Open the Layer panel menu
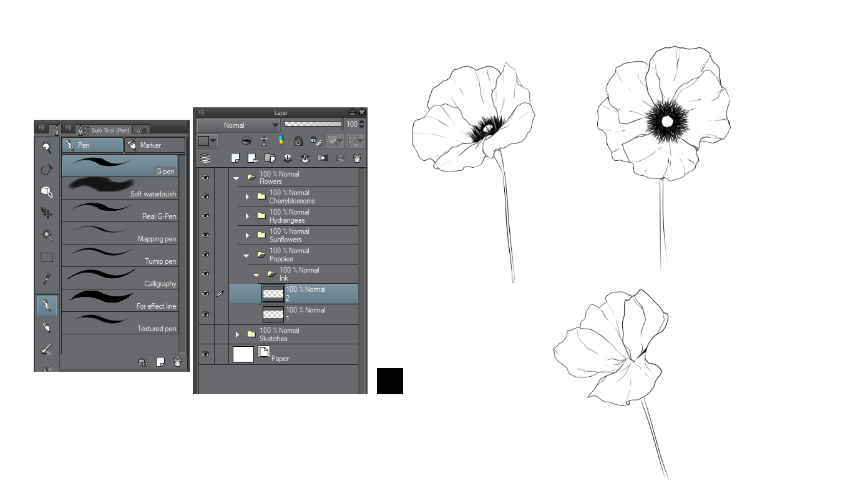The width and height of the screenshot is (868, 499). [201, 113]
